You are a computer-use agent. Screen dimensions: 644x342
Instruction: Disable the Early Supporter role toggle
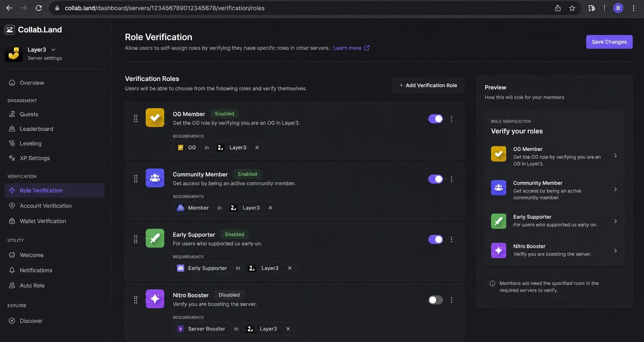point(436,239)
